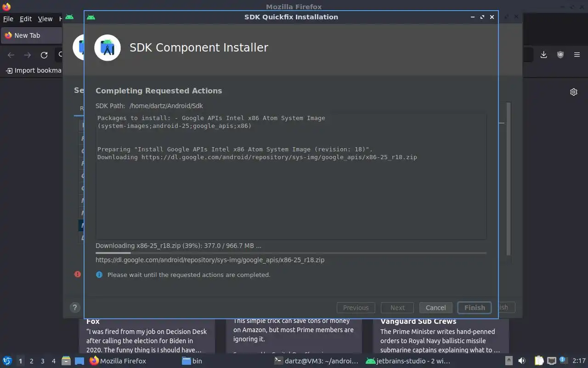Screen dimensions: 588x368
Task: Click the notification info tray icon
Action: pyautogui.click(x=563, y=360)
